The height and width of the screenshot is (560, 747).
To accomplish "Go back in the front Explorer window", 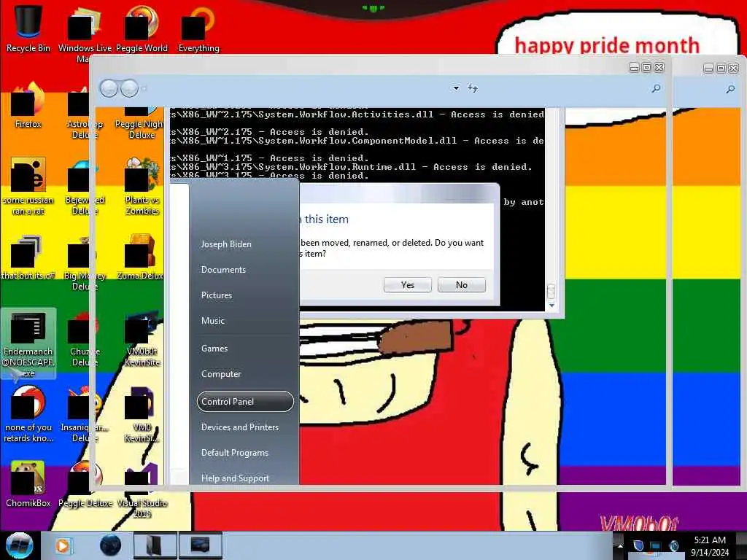I will tap(109, 88).
